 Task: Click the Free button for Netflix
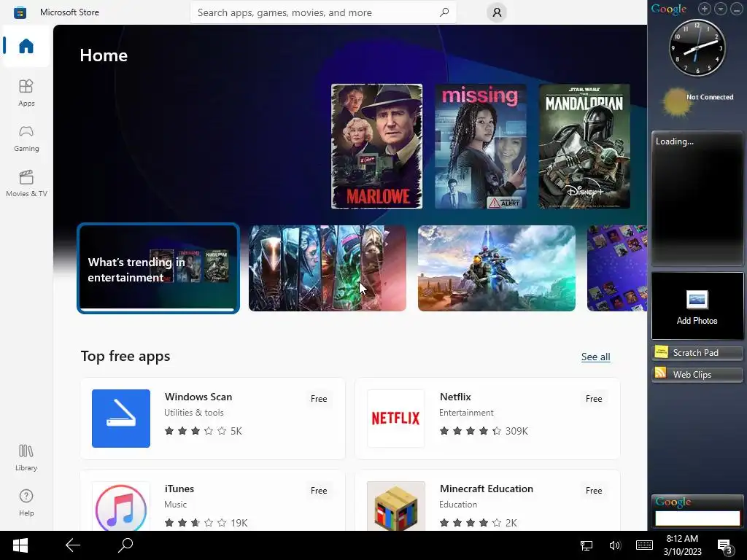(594, 399)
